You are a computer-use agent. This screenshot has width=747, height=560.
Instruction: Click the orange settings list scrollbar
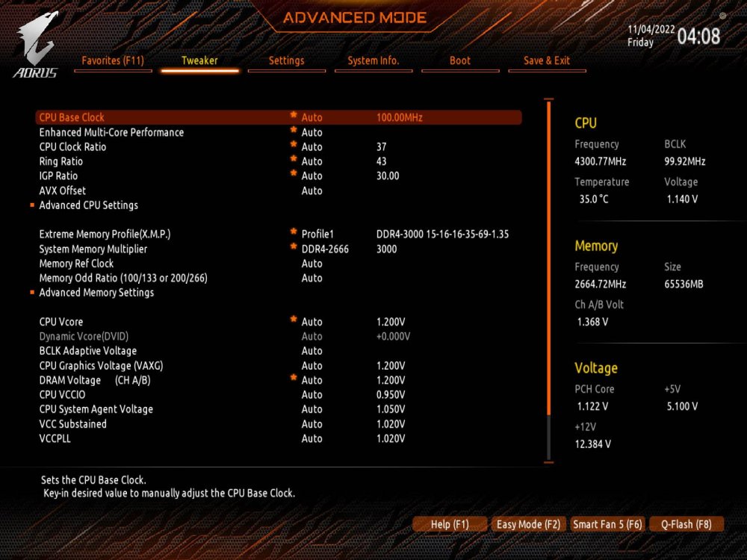(x=549, y=257)
